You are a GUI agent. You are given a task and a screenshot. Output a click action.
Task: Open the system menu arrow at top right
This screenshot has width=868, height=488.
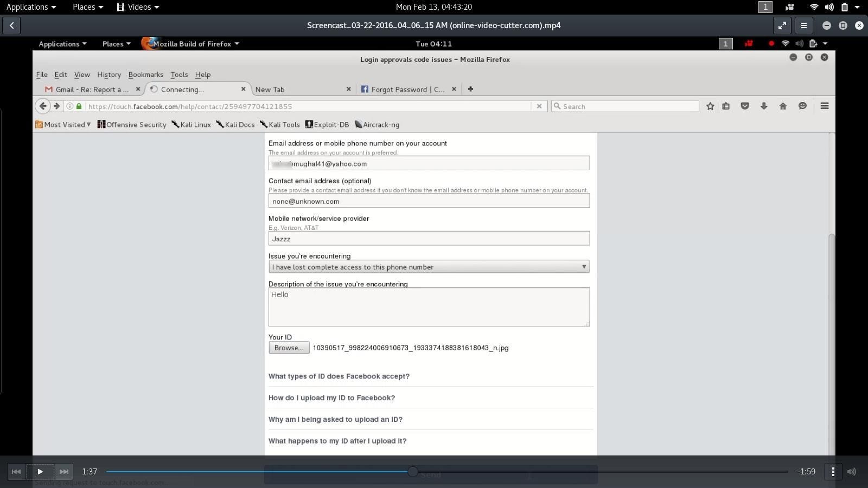pyautogui.click(x=857, y=7)
